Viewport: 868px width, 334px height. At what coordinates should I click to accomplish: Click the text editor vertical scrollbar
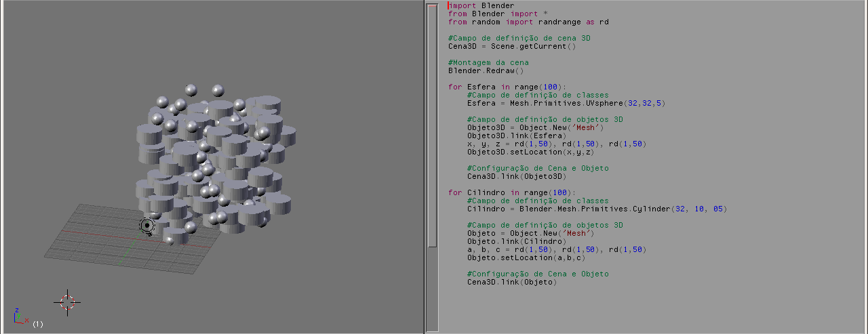click(433, 125)
